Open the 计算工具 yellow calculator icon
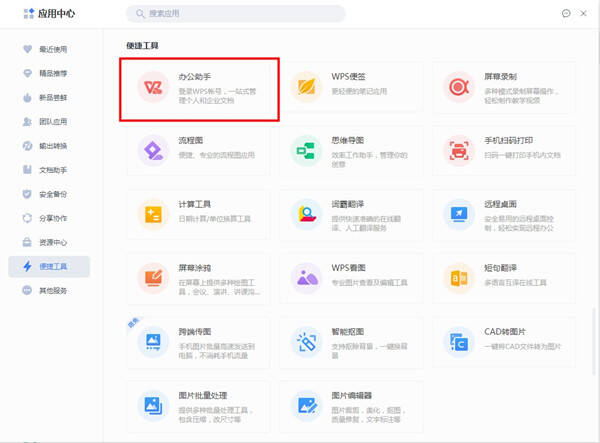Image resolution: width=600 pixels, height=443 pixels. pos(153,215)
